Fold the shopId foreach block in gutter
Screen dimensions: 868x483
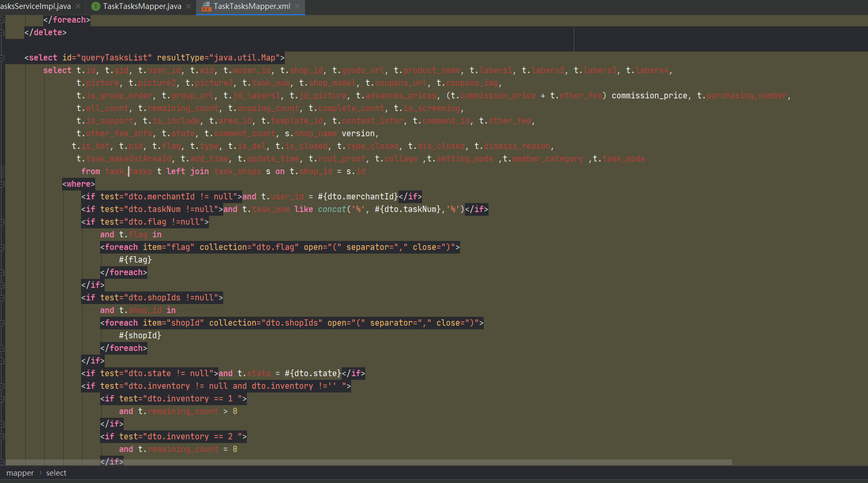coord(2,323)
